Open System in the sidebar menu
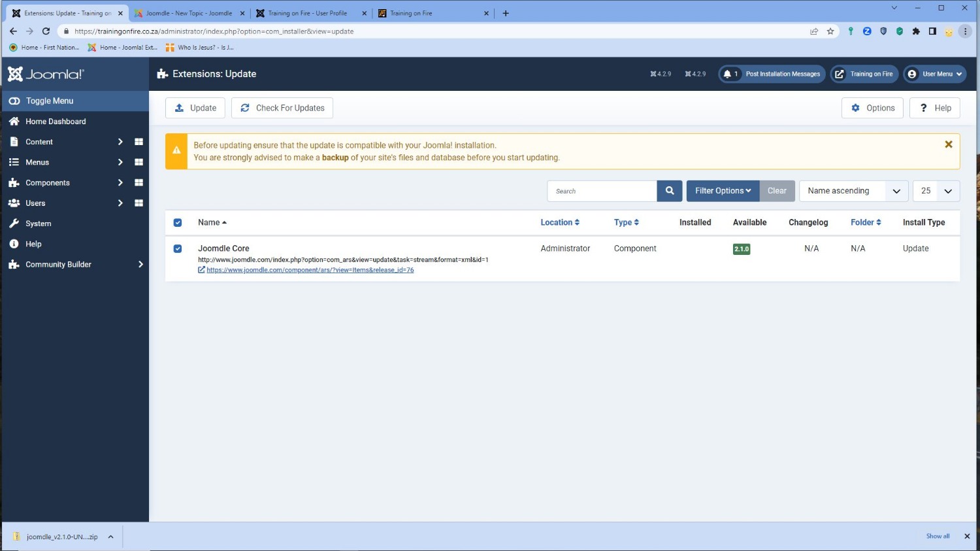This screenshot has width=980, height=551. tap(38, 224)
